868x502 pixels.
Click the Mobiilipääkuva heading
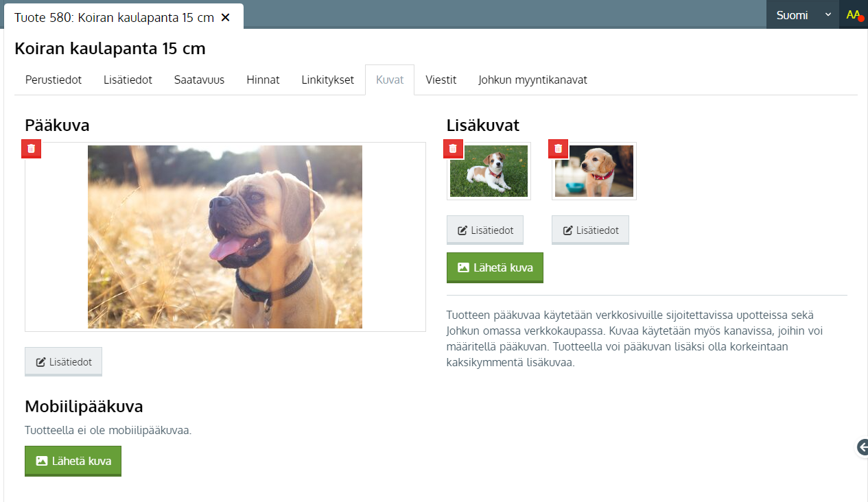click(x=84, y=406)
